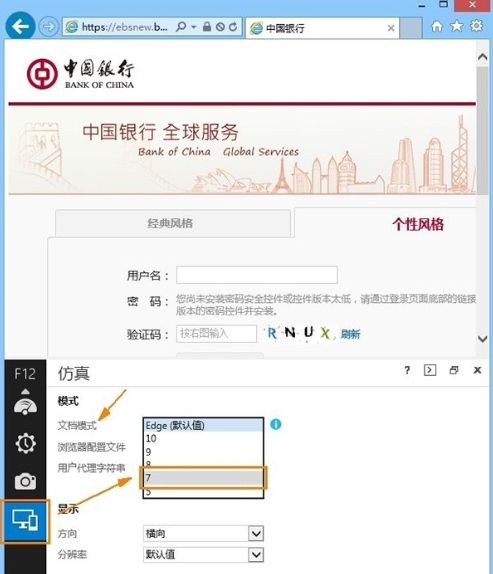493x574 pixels.
Task: Open the Memory camera icon in F12 tools
Action: [25, 481]
